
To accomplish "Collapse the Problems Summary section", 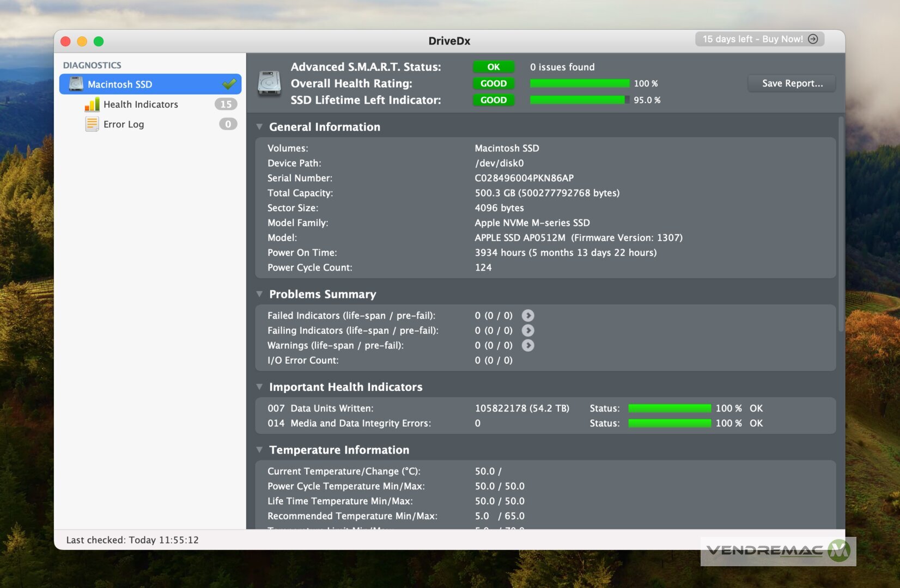I will tap(260, 294).
